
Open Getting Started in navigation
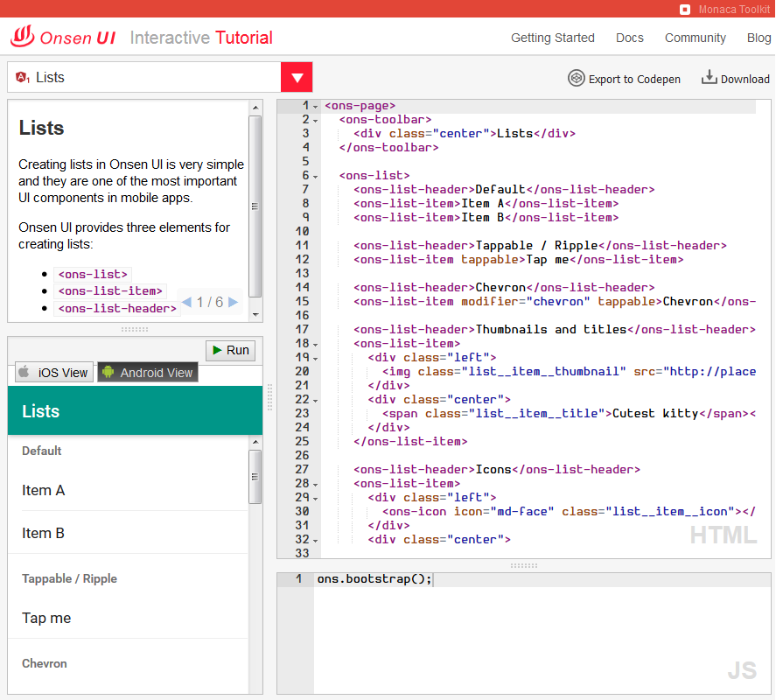(552, 38)
